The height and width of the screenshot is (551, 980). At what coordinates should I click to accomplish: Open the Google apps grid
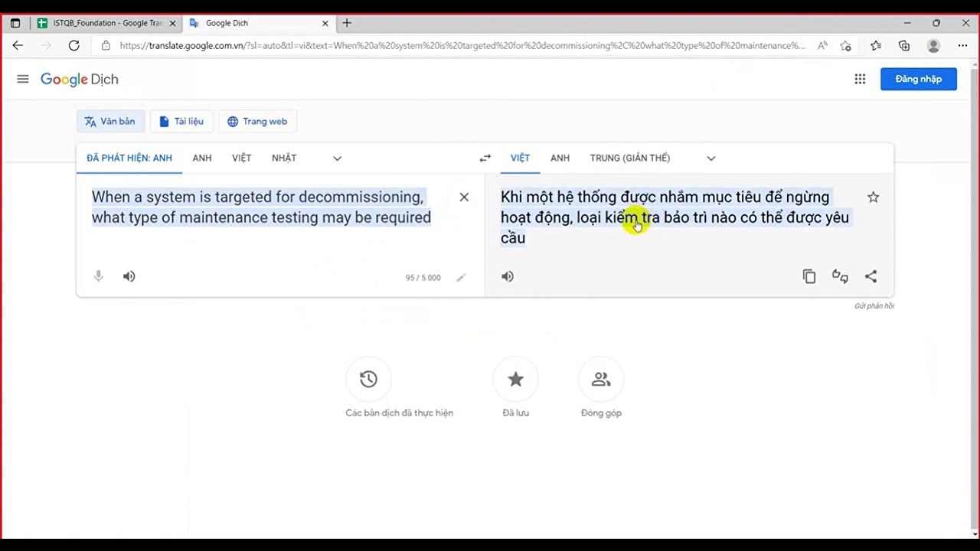(860, 79)
